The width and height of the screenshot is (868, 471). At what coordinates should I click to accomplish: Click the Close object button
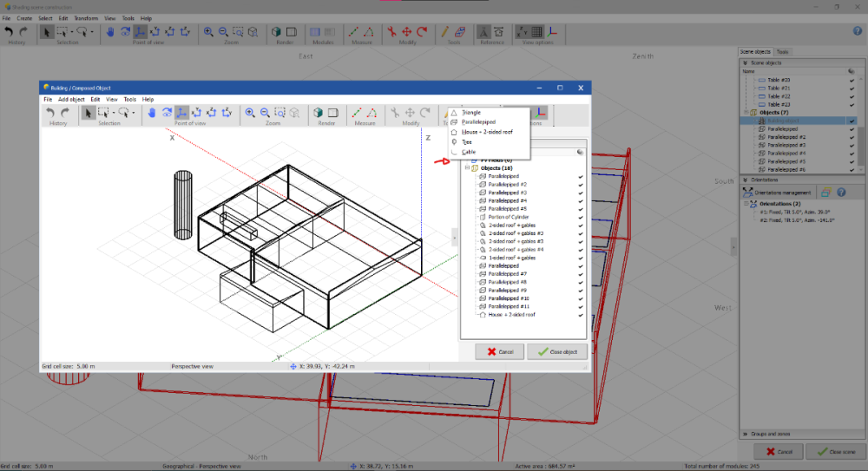tap(557, 351)
